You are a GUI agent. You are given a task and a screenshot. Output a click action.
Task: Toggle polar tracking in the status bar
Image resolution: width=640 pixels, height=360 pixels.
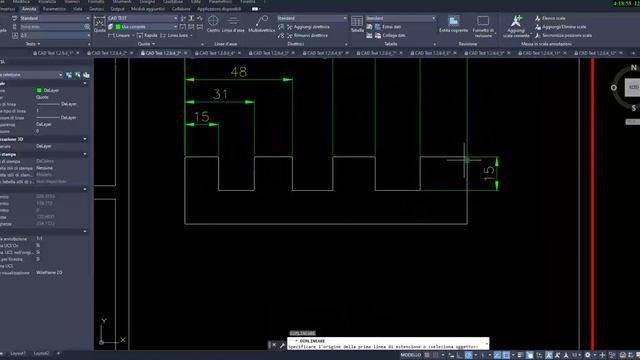(x=469, y=356)
